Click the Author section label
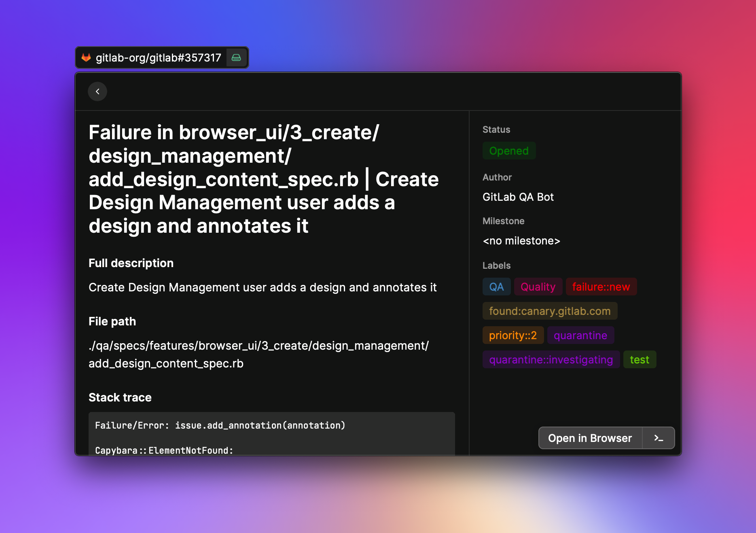 pos(497,177)
